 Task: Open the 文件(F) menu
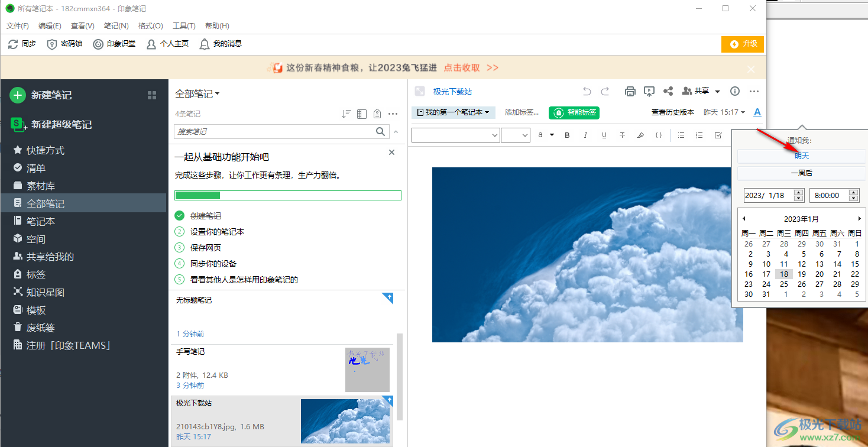[18, 26]
